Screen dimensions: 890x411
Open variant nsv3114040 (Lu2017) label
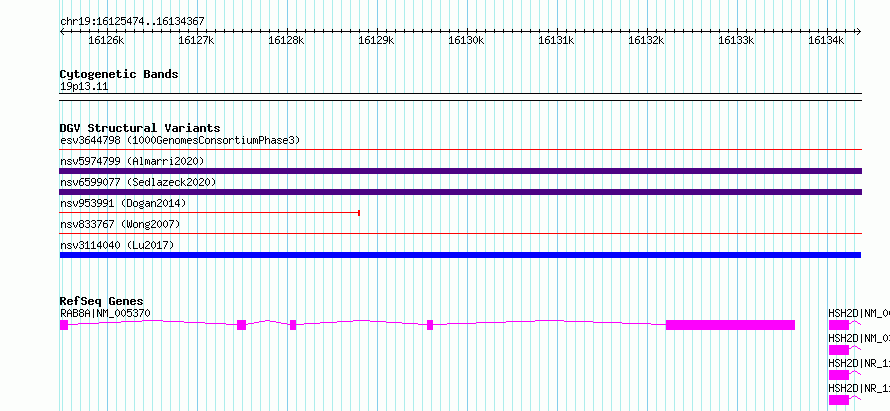tap(117, 245)
